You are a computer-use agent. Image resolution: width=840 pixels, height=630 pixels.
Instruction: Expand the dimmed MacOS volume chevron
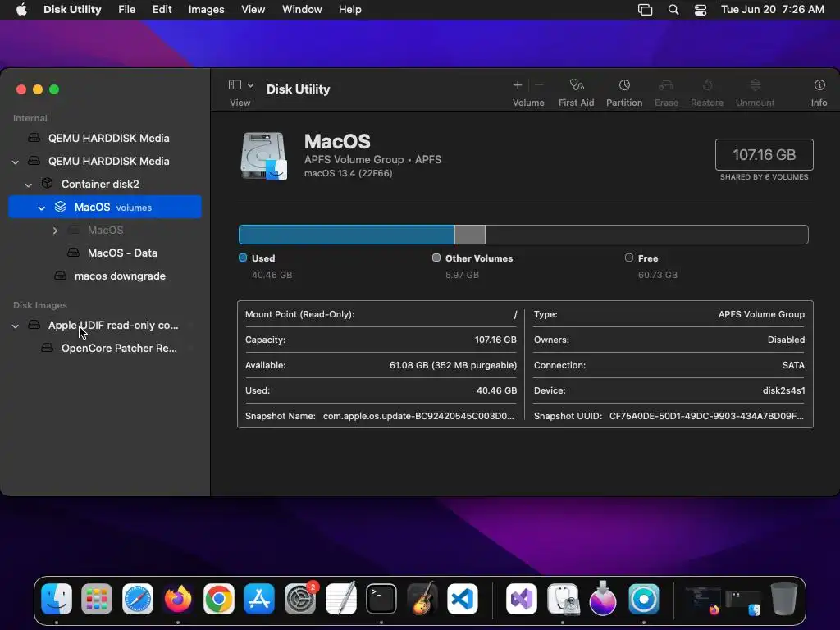point(55,231)
